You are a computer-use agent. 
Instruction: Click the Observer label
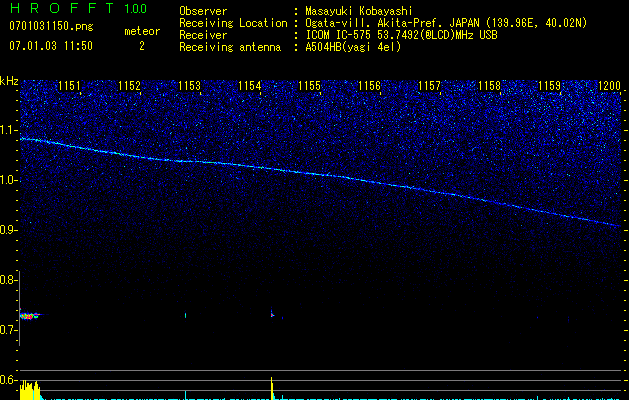[203, 11]
